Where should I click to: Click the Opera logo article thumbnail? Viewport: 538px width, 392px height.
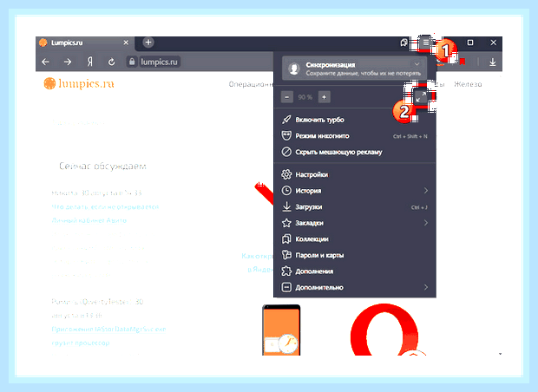point(384,330)
